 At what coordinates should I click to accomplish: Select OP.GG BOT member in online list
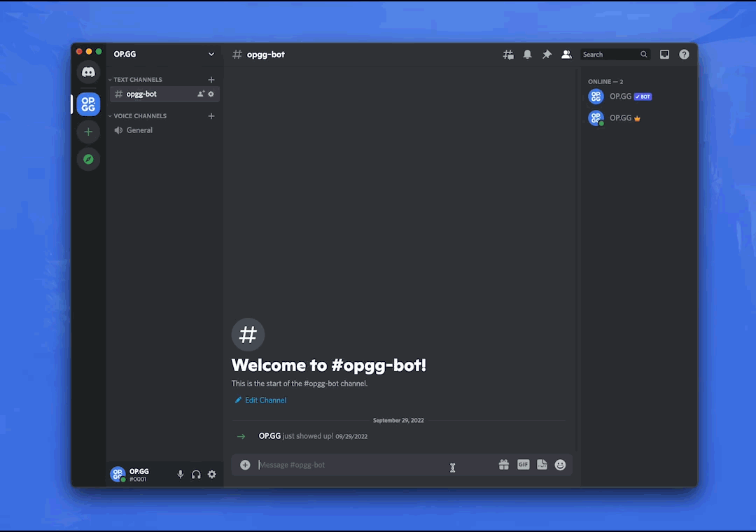638,97
